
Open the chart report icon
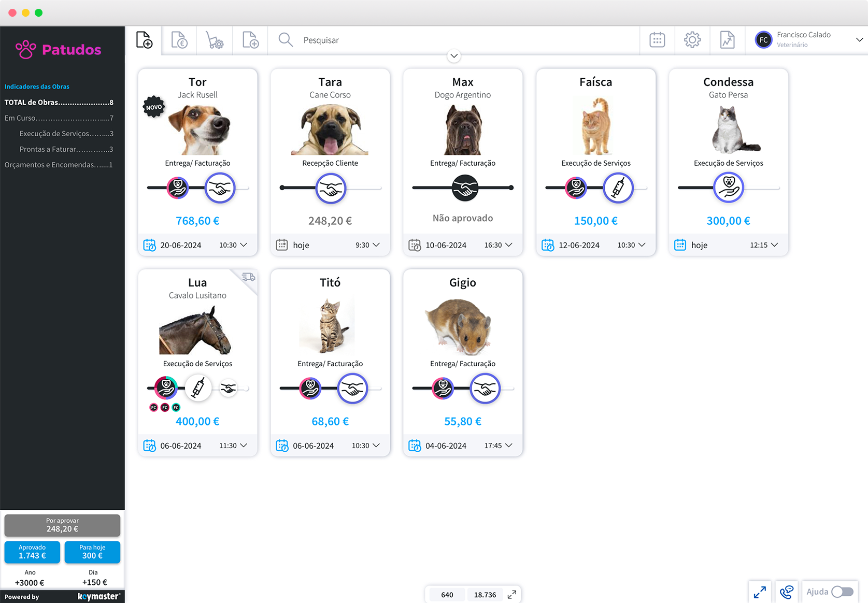[x=727, y=40]
